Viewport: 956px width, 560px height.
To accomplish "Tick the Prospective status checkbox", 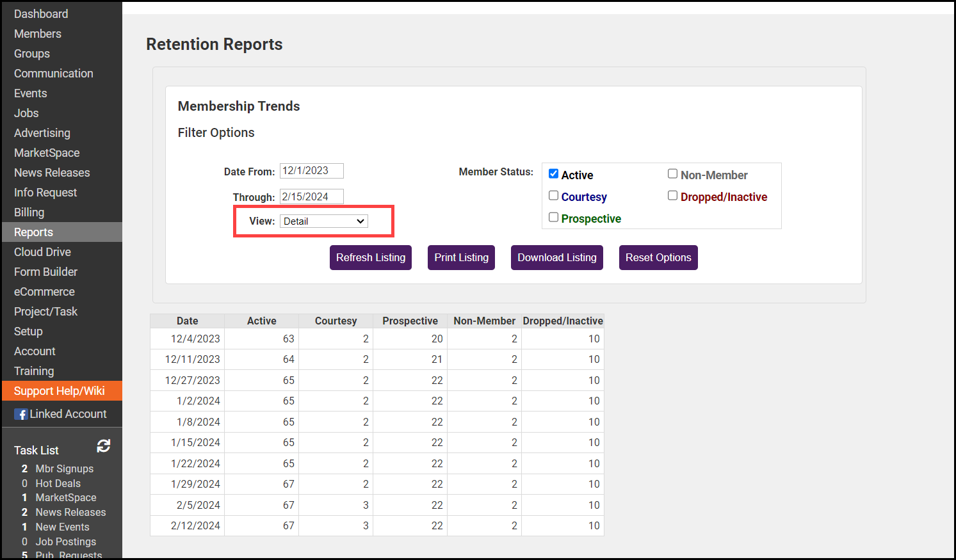I will (x=554, y=218).
